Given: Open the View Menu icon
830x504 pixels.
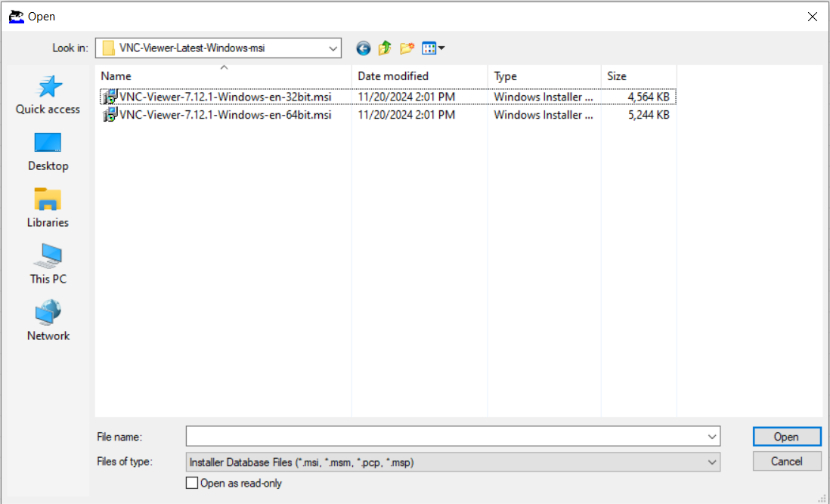Looking at the screenshot, I should [x=429, y=48].
